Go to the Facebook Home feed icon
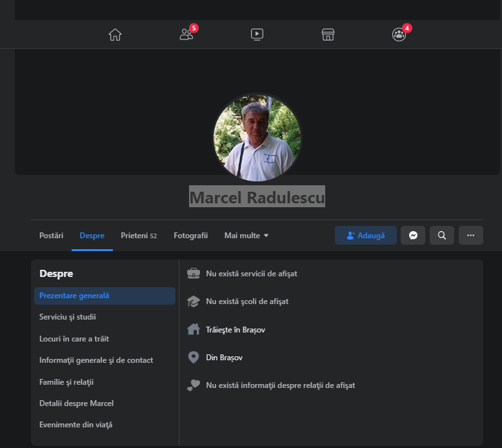Screen dimensions: 502x448 [115, 35]
